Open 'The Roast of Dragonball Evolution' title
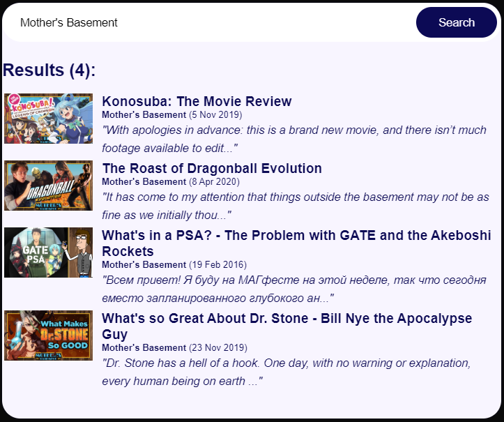 (212, 168)
